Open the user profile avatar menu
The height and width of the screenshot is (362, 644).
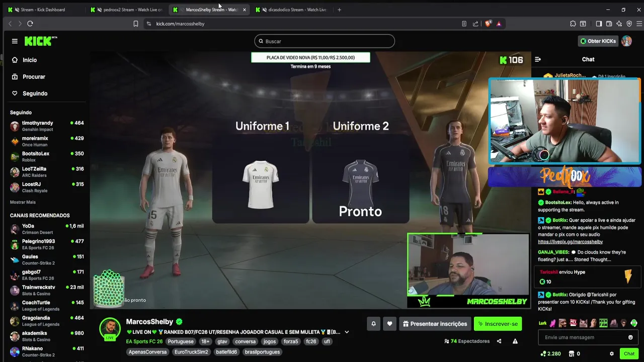coord(626,41)
